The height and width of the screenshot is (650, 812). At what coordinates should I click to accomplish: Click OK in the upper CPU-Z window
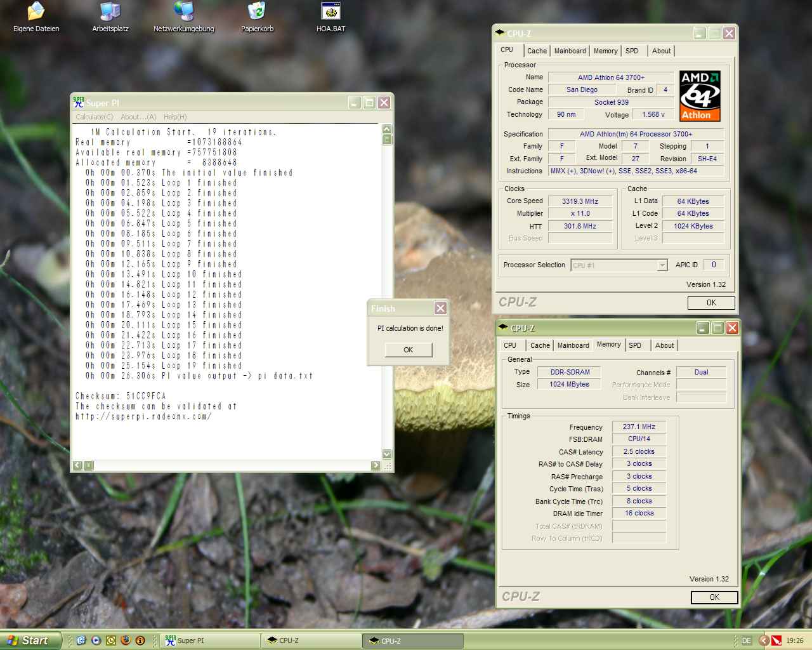711,303
